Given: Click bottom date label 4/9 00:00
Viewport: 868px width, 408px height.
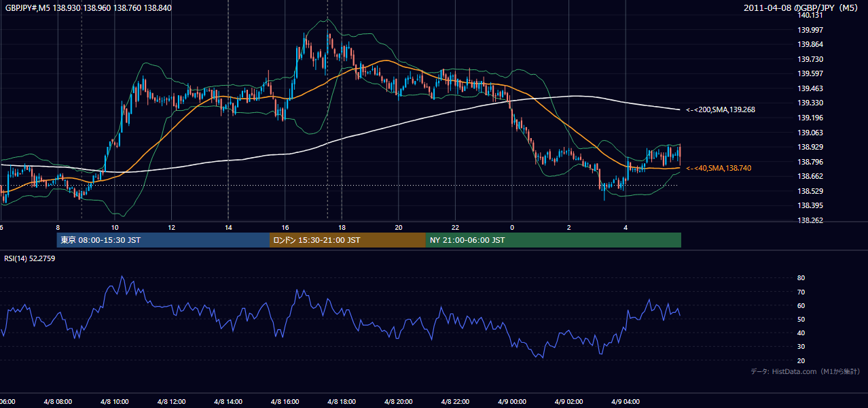Looking at the screenshot, I should [x=511, y=402].
